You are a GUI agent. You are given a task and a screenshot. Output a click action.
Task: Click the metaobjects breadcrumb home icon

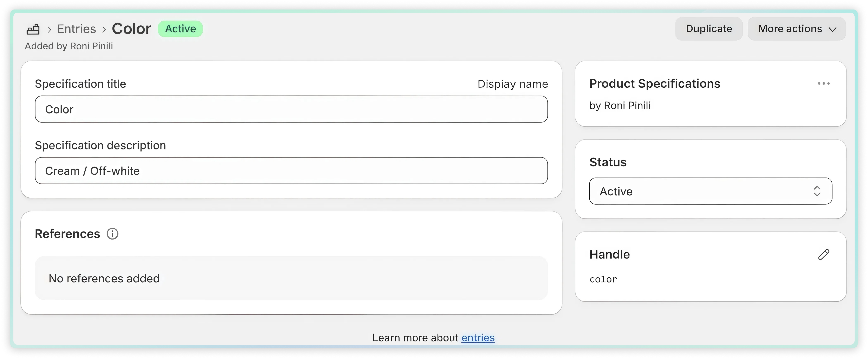click(33, 29)
